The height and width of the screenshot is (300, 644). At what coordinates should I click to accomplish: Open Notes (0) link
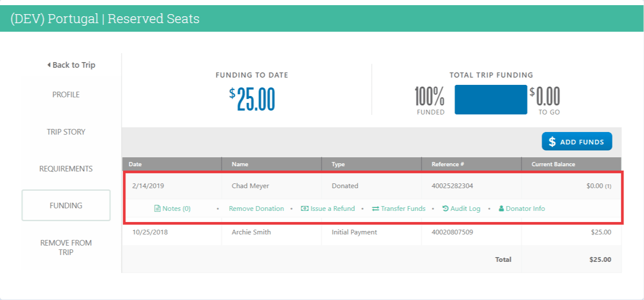click(x=172, y=209)
